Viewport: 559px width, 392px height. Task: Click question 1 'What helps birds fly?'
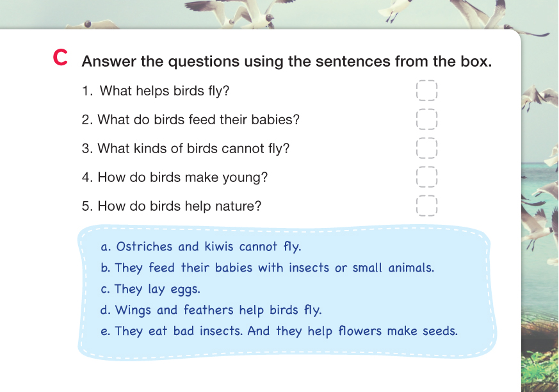point(156,91)
